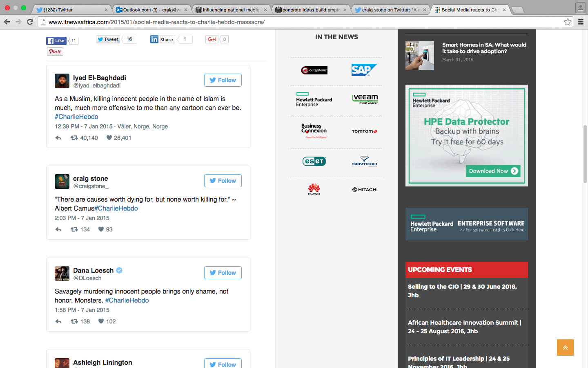This screenshot has width=588, height=368.
Task: Favorite craig stone's tweet with heart
Action: coord(101,229)
